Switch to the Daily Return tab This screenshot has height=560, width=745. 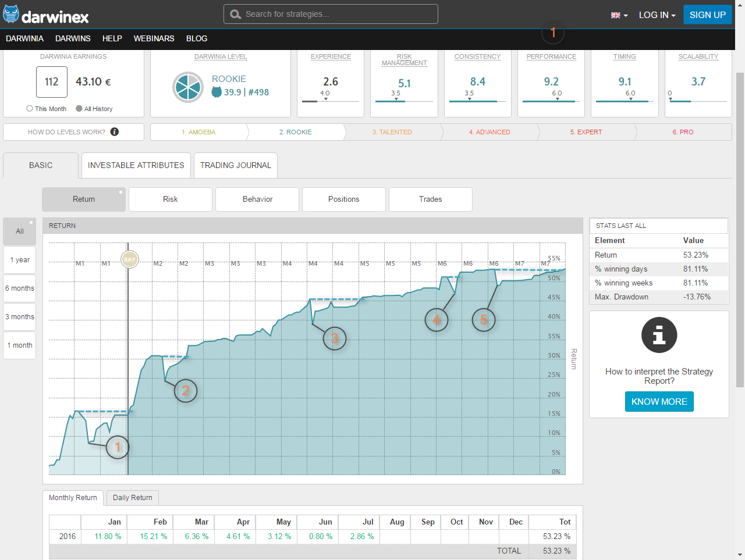pyautogui.click(x=133, y=498)
